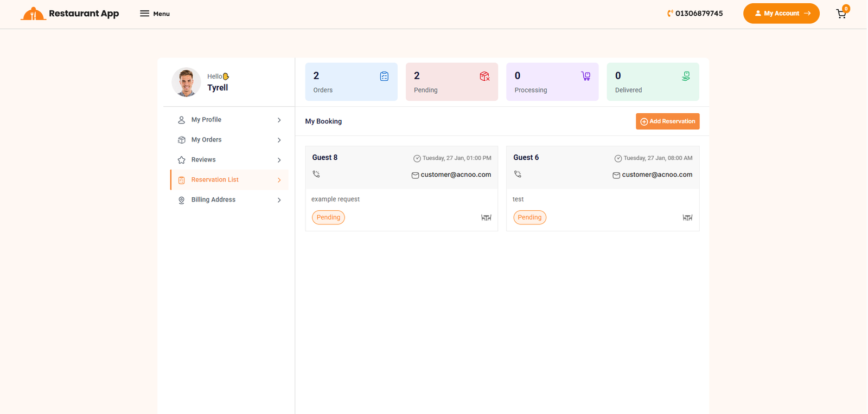Screen dimensions: 868x414
Task: Click the Pending box icon
Action: 484,76
